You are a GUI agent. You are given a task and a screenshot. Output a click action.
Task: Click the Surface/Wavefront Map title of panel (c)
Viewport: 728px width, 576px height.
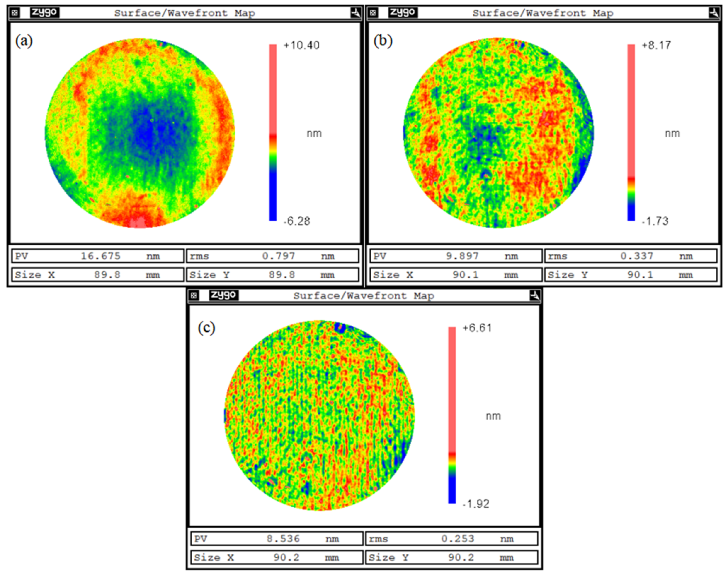[x=364, y=295]
